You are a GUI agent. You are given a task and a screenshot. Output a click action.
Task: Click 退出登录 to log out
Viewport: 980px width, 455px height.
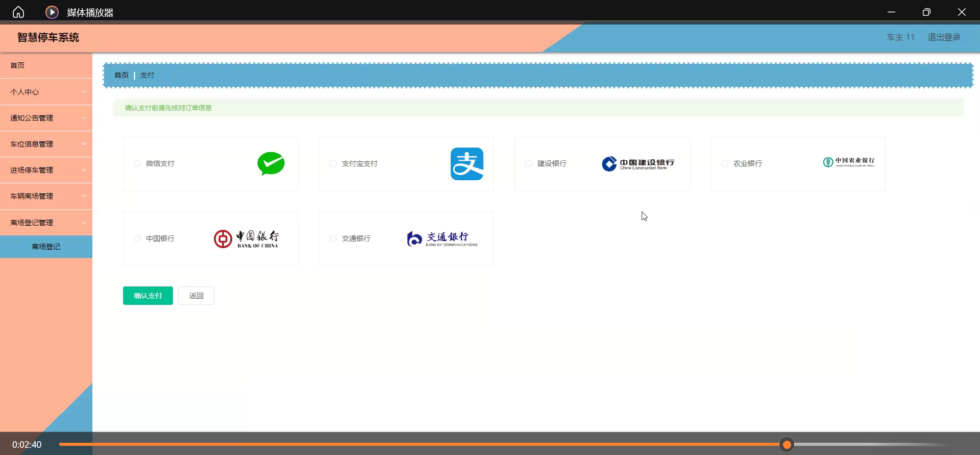(944, 37)
